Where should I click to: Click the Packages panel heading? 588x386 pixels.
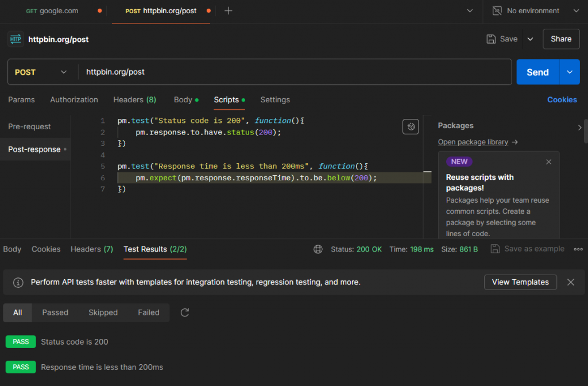(455, 126)
